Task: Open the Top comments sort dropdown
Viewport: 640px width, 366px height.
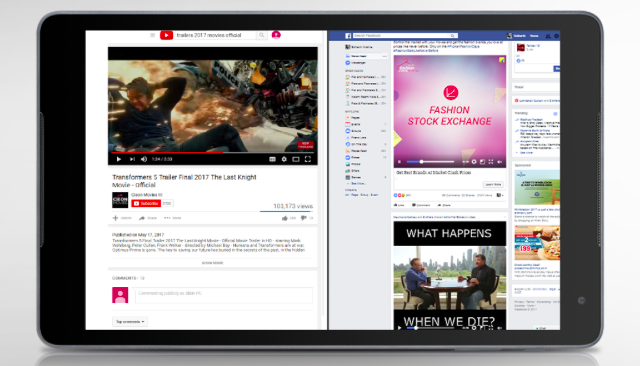Action: coord(130,322)
